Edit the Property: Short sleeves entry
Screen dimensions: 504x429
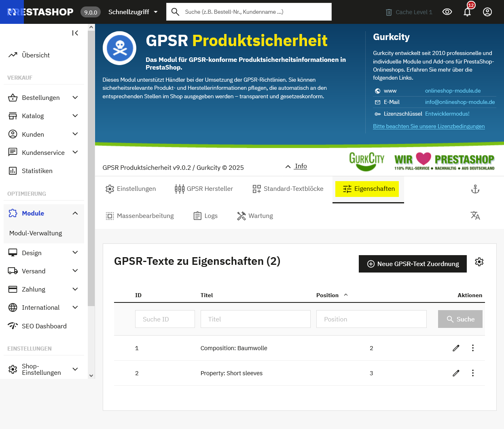click(456, 373)
